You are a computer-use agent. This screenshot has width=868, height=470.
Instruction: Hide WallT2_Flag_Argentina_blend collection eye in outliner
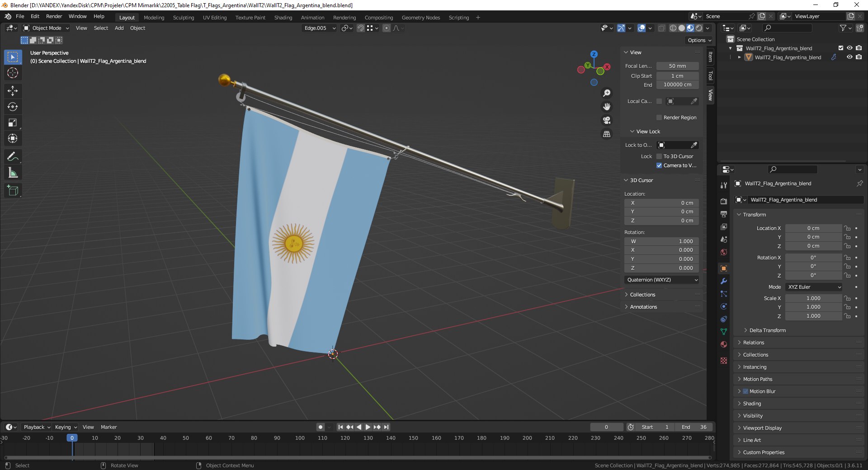[849, 48]
